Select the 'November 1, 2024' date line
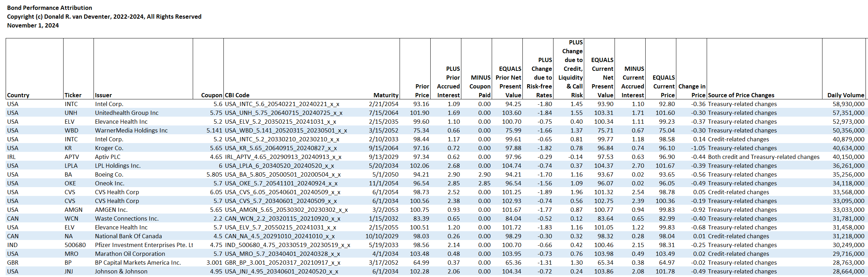The width and height of the screenshot is (868, 277). [33, 25]
